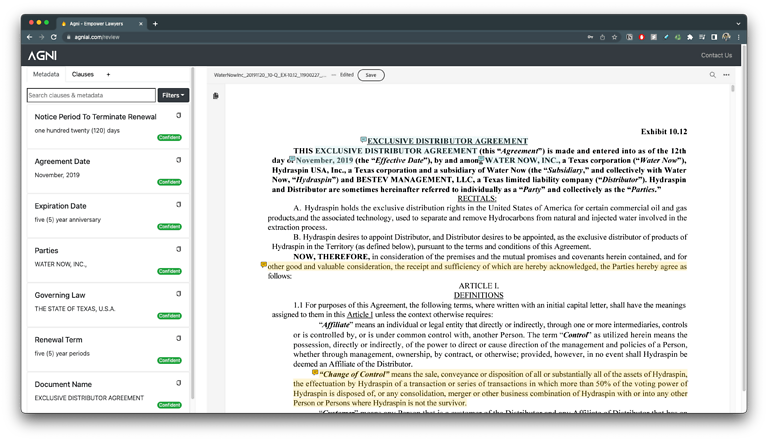
Task: Click copy icon beside Document Name
Action: (x=179, y=384)
